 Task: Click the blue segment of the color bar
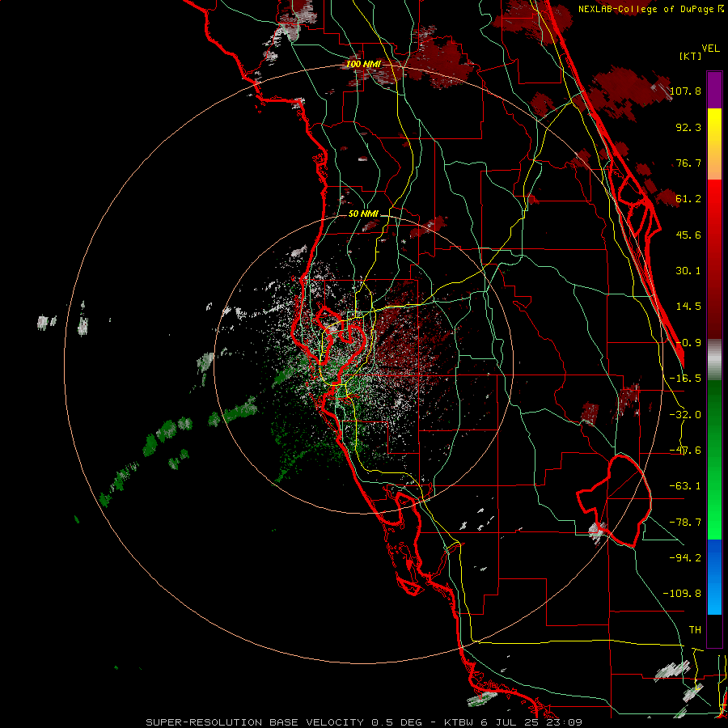[714, 577]
